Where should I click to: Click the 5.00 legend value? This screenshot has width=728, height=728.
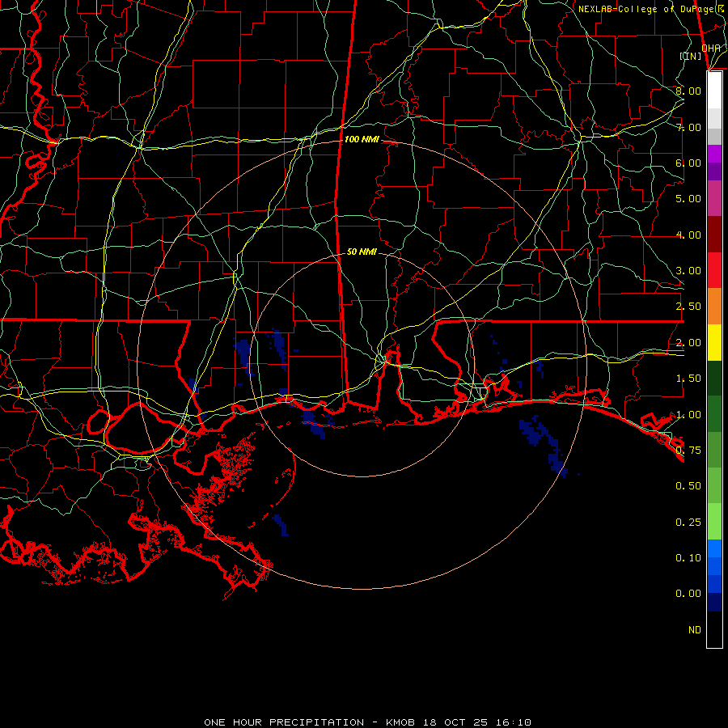[688, 199]
